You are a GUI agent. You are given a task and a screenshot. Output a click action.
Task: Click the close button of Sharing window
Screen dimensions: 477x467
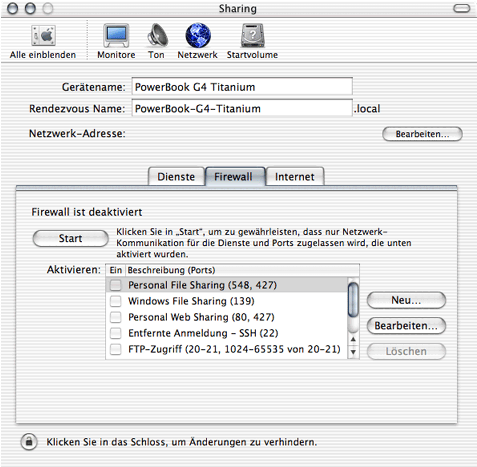[13, 9]
